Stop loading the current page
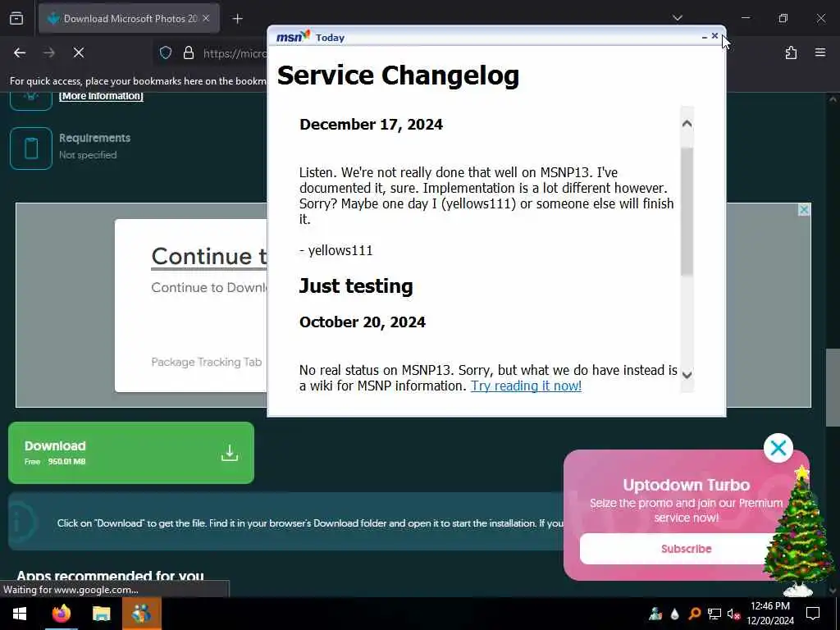840x630 pixels. coord(78,52)
